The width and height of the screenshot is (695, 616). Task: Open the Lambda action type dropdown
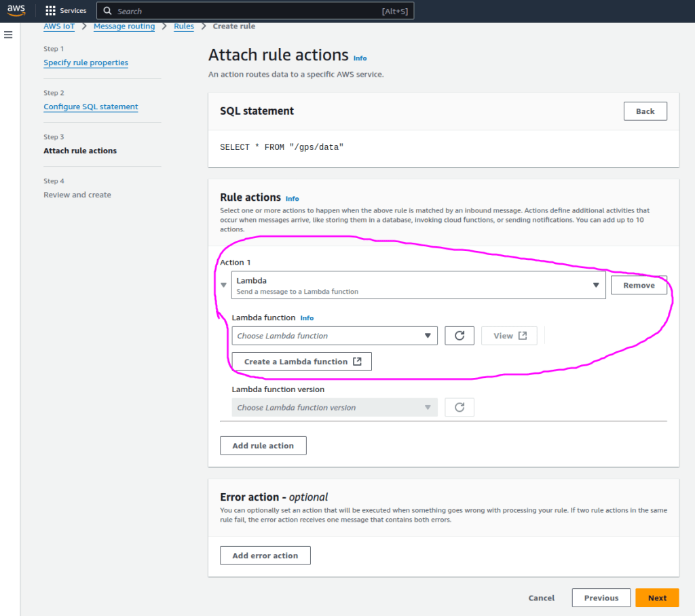pyautogui.click(x=418, y=285)
